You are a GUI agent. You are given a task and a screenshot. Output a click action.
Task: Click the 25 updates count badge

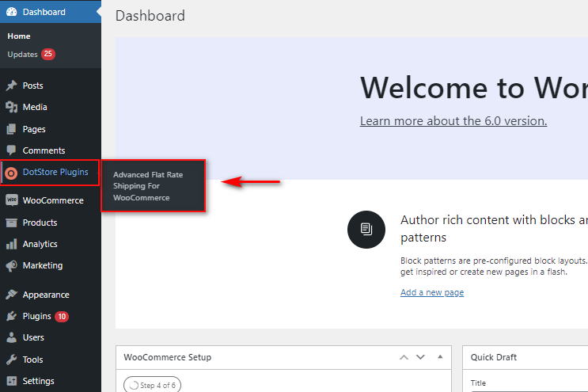[x=48, y=54]
